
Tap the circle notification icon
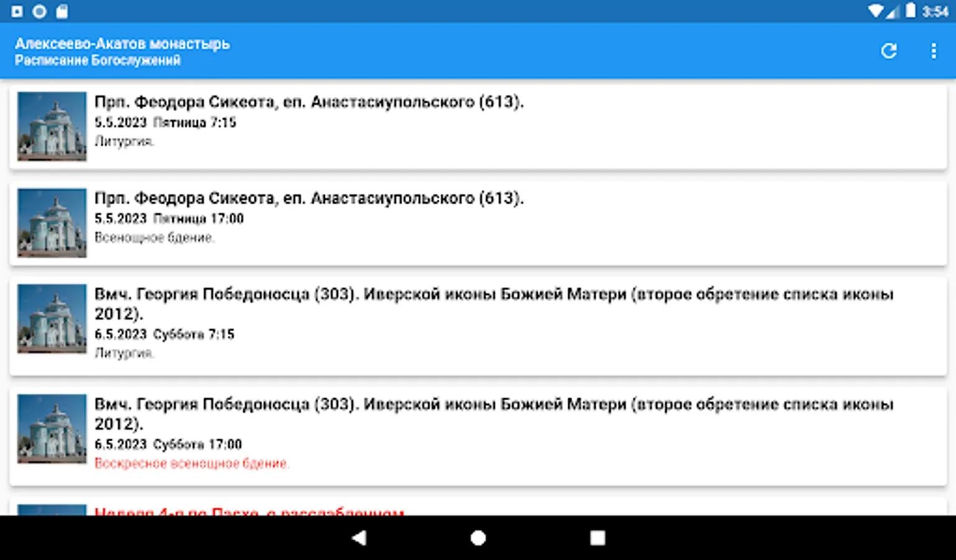pos(39,11)
